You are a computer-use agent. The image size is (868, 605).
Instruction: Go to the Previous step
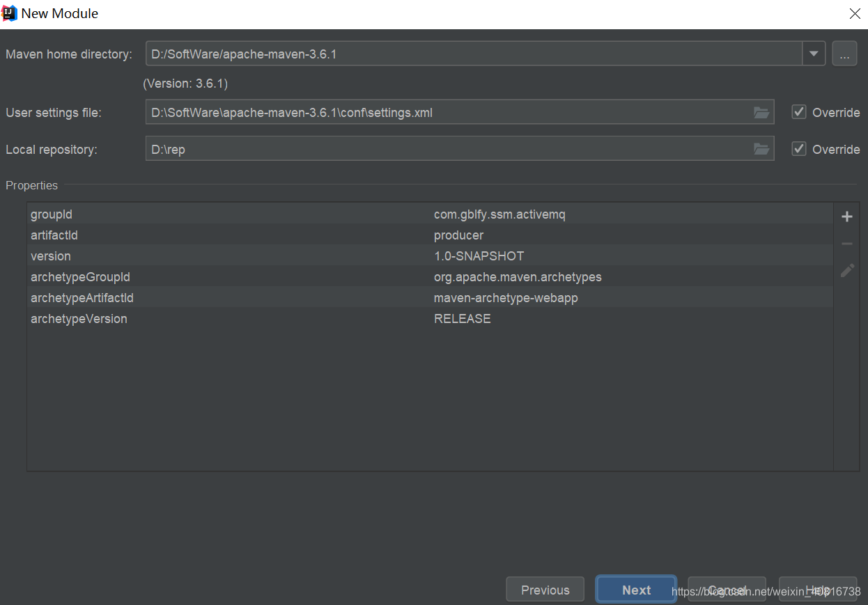(x=545, y=590)
